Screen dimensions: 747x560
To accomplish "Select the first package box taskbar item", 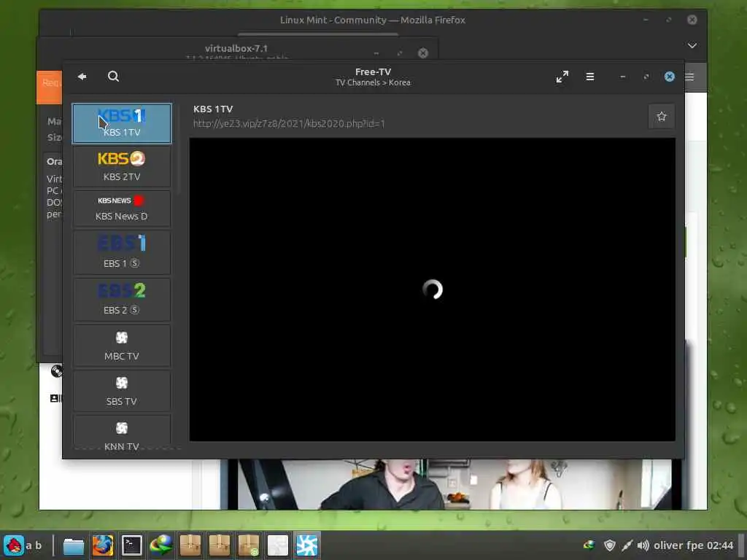I will [x=190, y=545].
